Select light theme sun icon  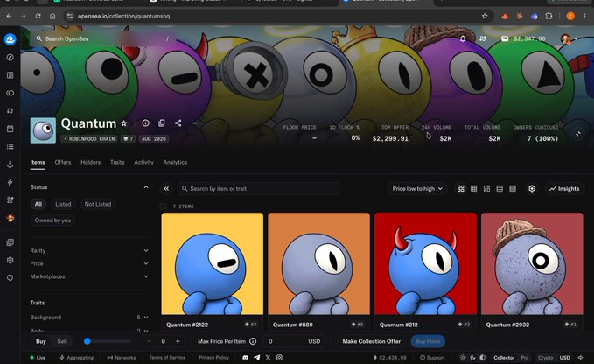coord(463,358)
